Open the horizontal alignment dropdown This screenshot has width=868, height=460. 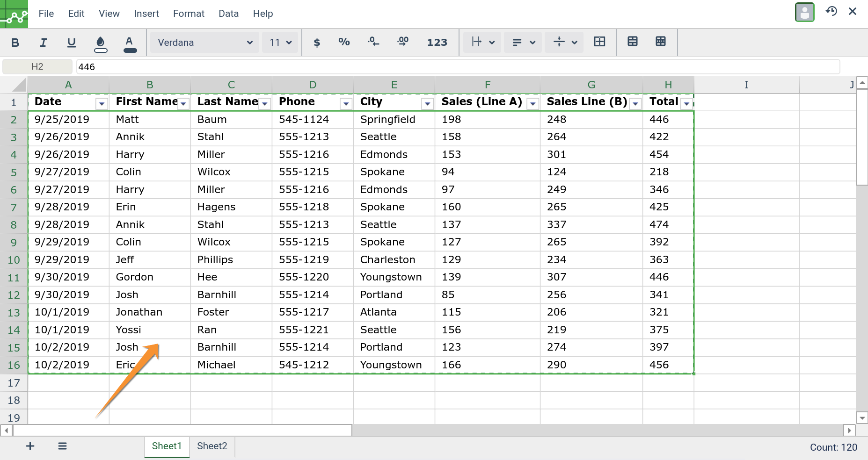(523, 42)
